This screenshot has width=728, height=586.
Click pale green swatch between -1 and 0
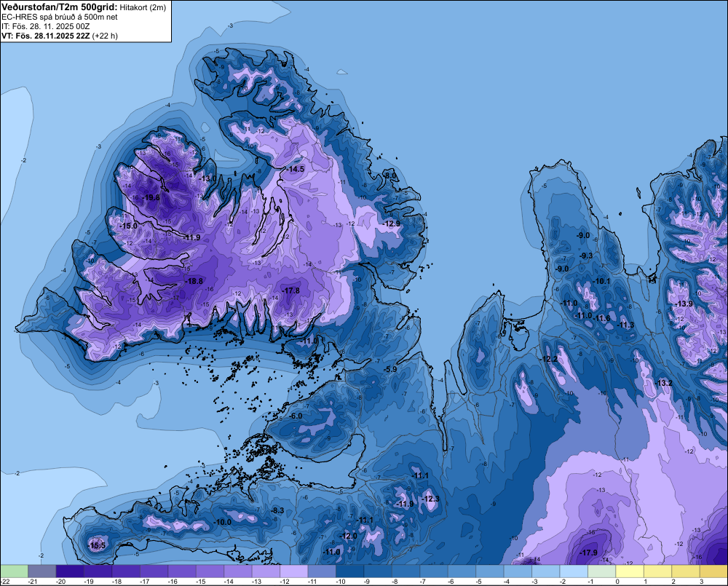[602, 571]
